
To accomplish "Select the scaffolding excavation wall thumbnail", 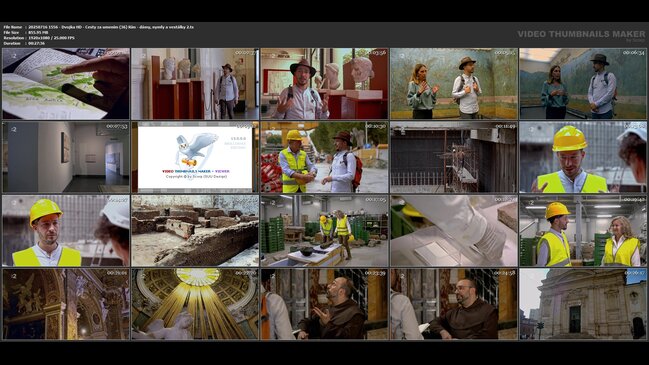I will (x=454, y=157).
